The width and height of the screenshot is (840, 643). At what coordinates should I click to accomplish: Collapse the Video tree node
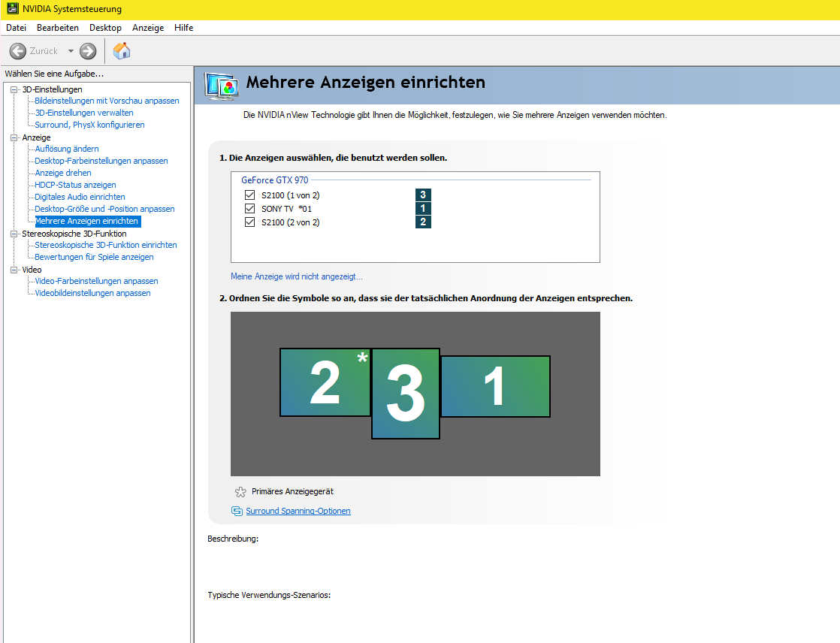(14, 270)
